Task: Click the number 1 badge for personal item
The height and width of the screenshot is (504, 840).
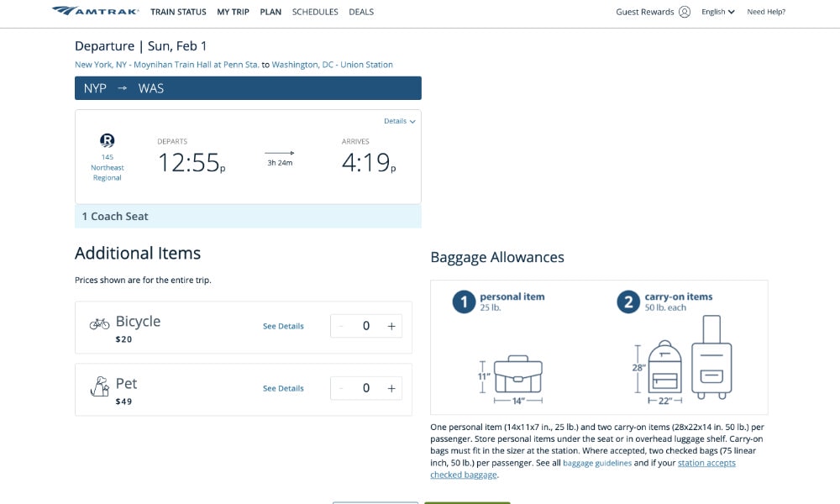Action: click(x=464, y=302)
